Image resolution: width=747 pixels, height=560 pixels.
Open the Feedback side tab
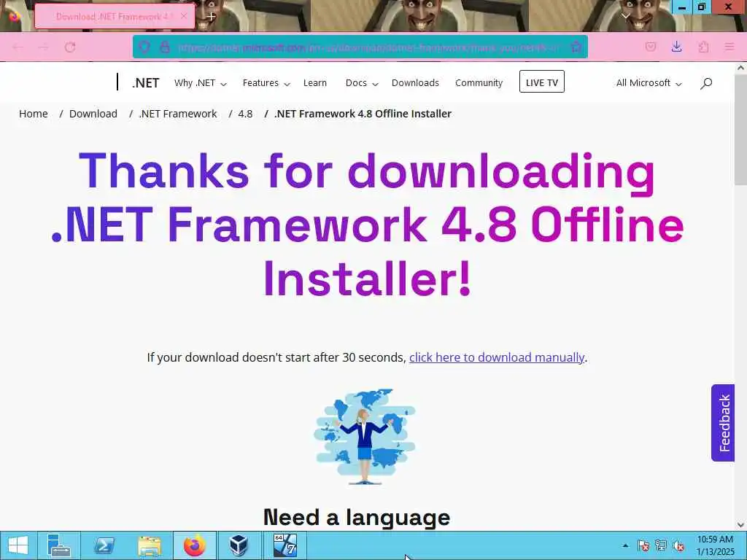point(723,423)
